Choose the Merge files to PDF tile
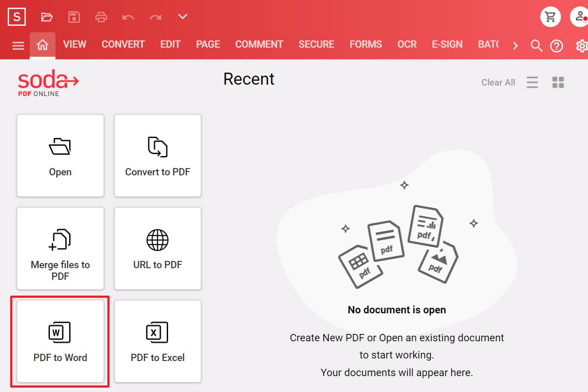 pyautogui.click(x=60, y=248)
